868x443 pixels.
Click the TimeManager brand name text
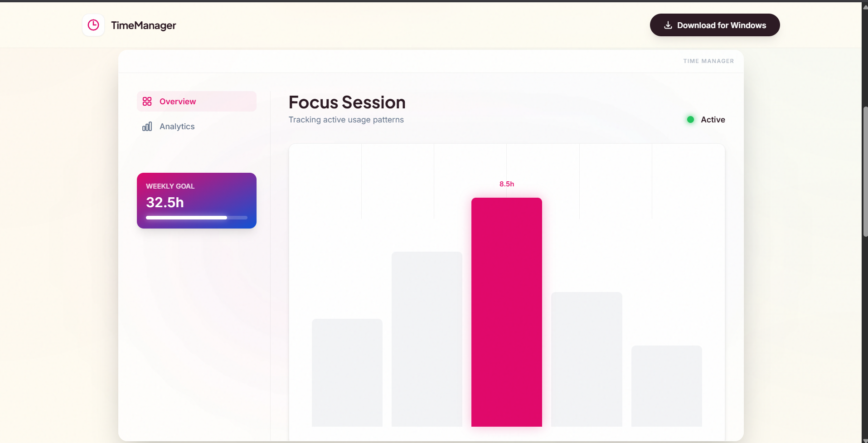pyautogui.click(x=143, y=25)
